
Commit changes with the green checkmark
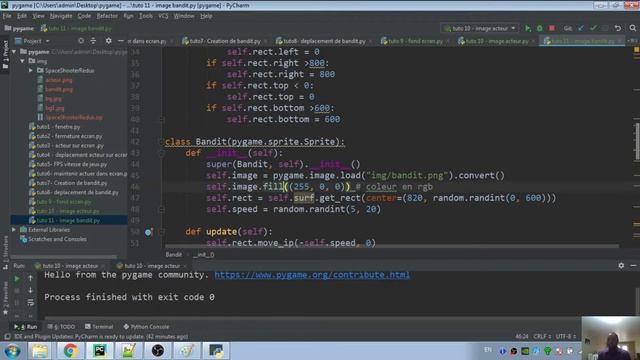[593, 28]
